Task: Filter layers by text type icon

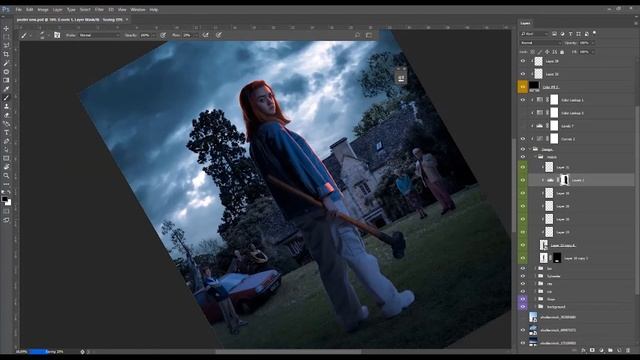Action: (x=571, y=34)
